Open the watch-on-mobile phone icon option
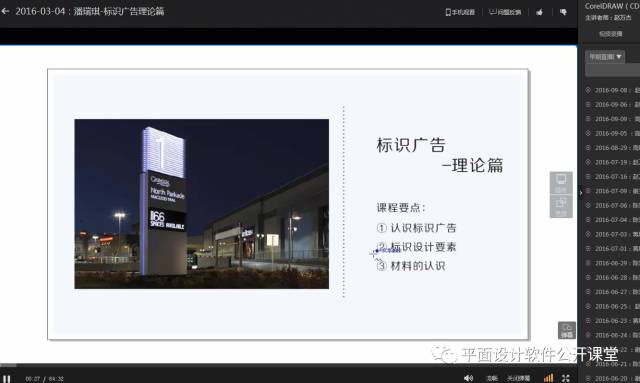This screenshot has height=383, width=640. pyautogui.click(x=460, y=12)
